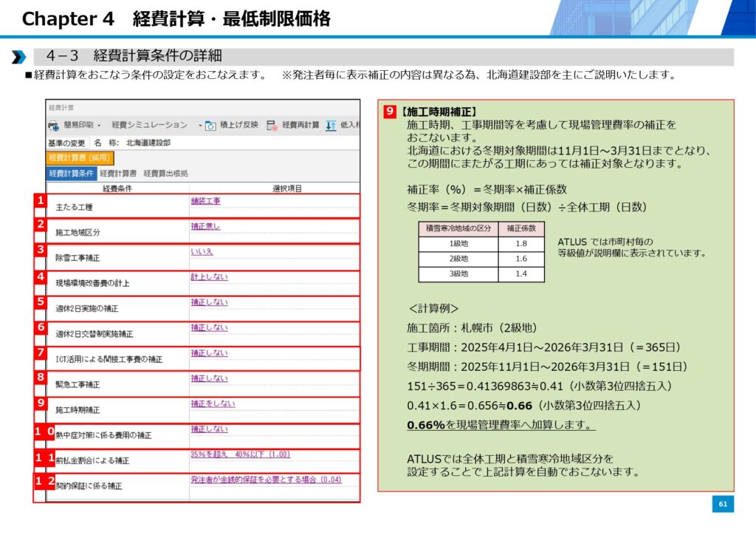Click 補正をしない link for 施工時期補正

click(213, 403)
